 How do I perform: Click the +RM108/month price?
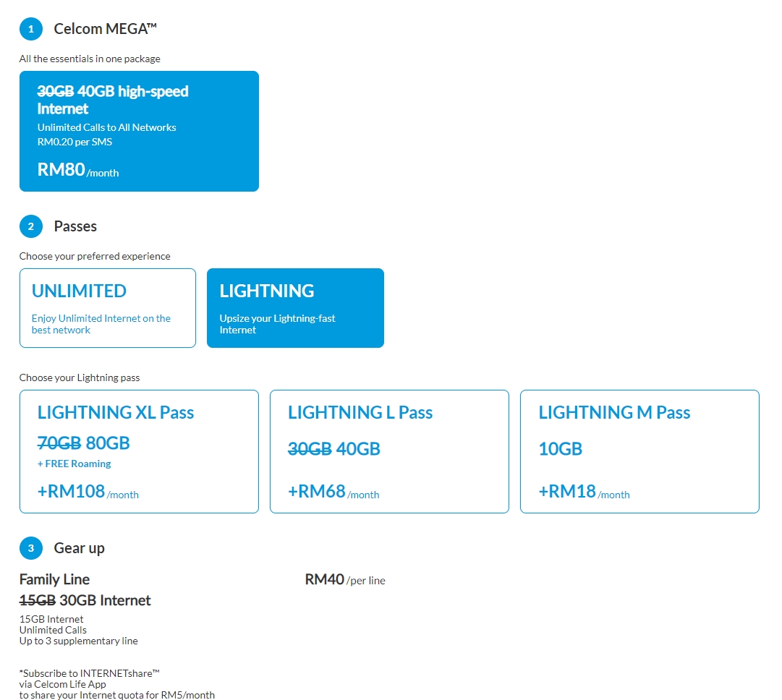click(88, 492)
